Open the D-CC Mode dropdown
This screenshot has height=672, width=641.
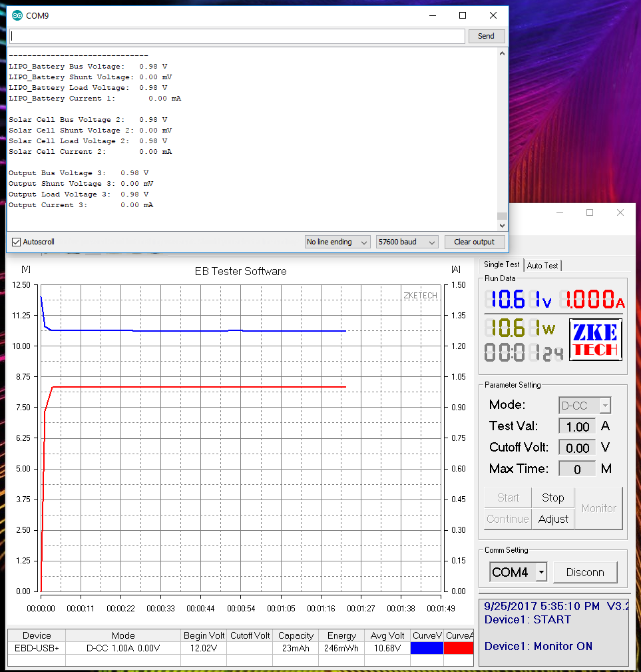pos(585,406)
